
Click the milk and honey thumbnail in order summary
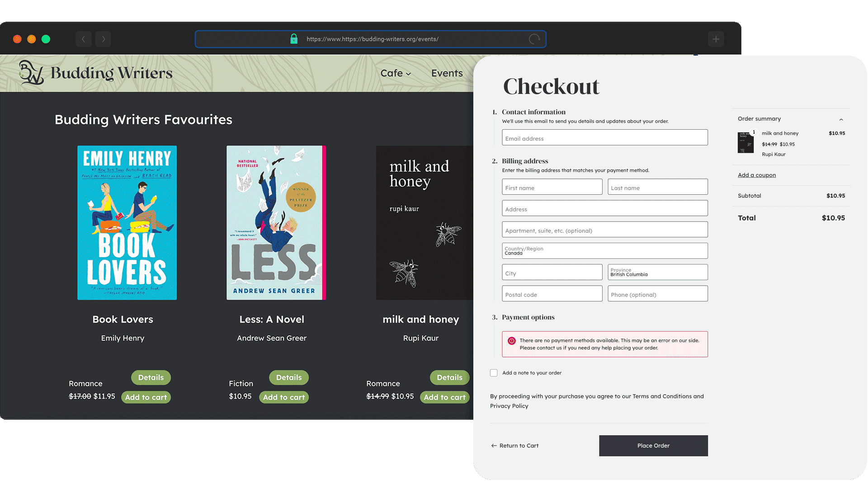pos(746,143)
